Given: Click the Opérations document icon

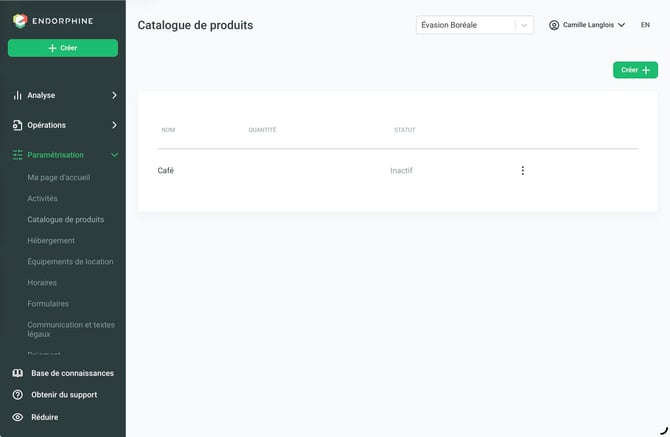Looking at the screenshot, I should (17, 125).
